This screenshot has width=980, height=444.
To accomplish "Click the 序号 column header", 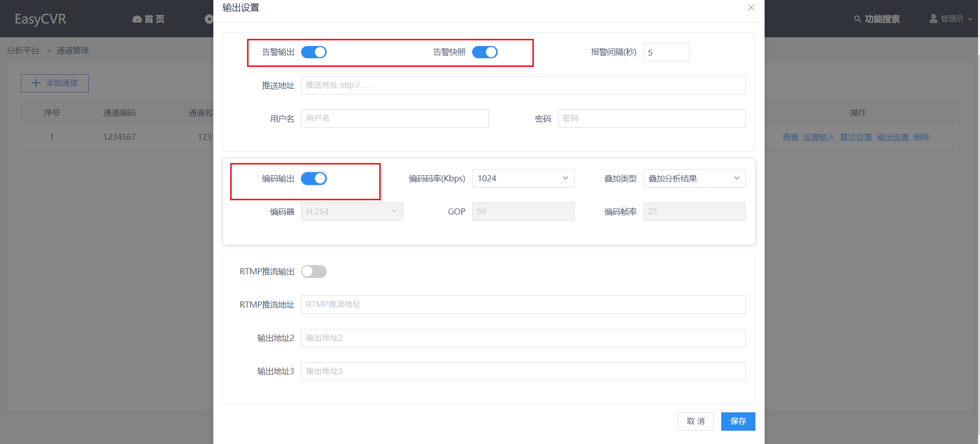I will [52, 113].
